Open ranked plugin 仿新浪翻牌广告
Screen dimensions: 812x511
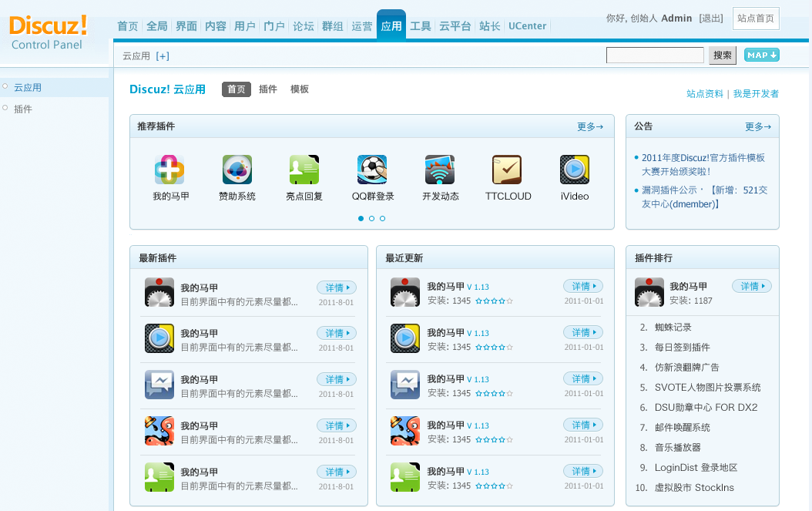(x=686, y=368)
